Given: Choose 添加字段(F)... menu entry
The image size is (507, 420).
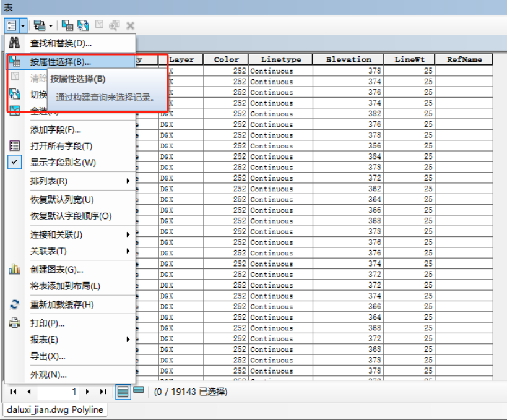Looking at the screenshot, I should pyautogui.click(x=71, y=130).
